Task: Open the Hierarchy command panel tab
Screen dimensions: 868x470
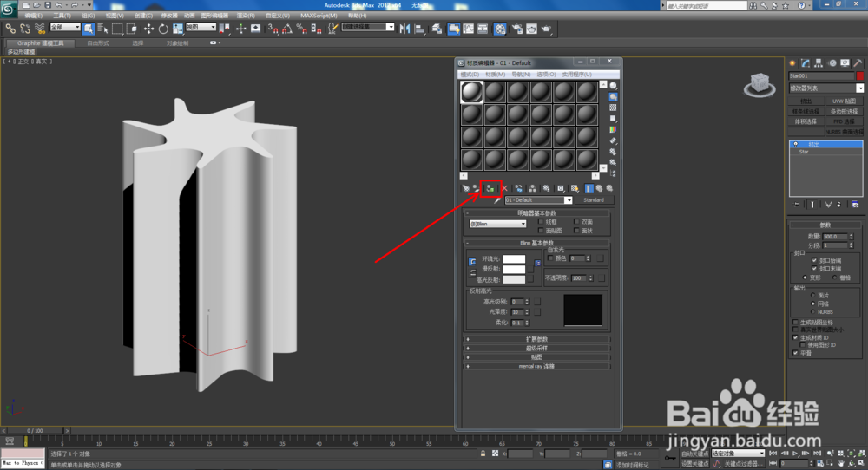Action: click(x=819, y=63)
